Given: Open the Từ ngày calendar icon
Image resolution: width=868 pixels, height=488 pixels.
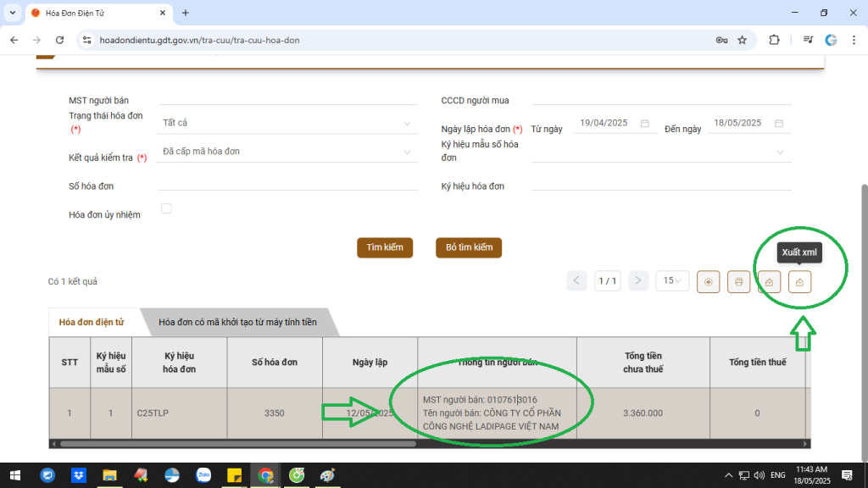Looking at the screenshot, I should [x=645, y=124].
